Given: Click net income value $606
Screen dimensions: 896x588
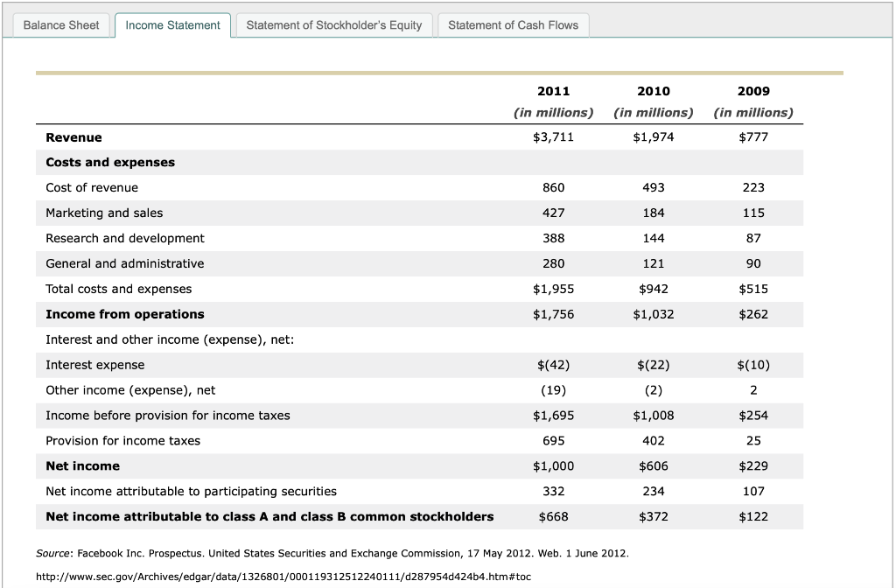Looking at the screenshot, I should (x=653, y=466).
